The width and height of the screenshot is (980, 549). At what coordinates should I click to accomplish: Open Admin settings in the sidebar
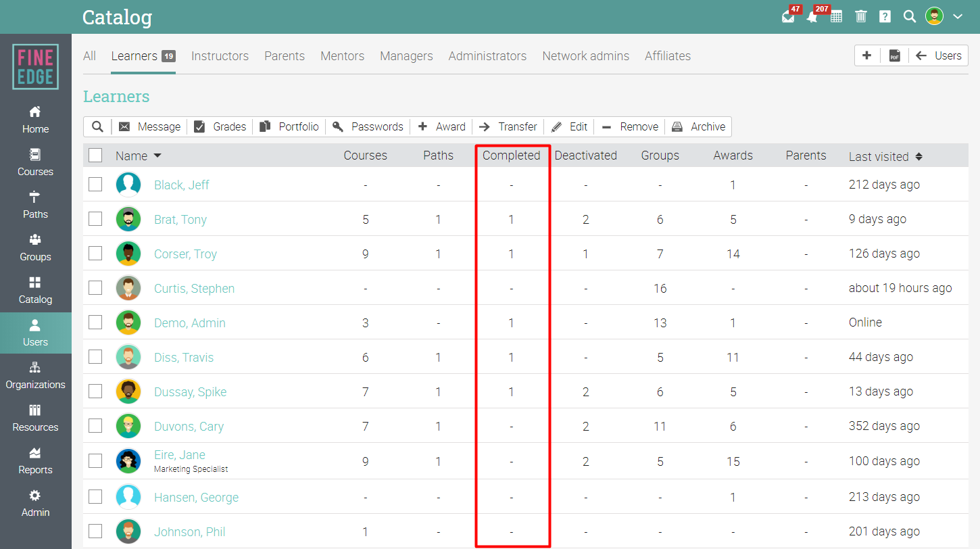click(35, 503)
